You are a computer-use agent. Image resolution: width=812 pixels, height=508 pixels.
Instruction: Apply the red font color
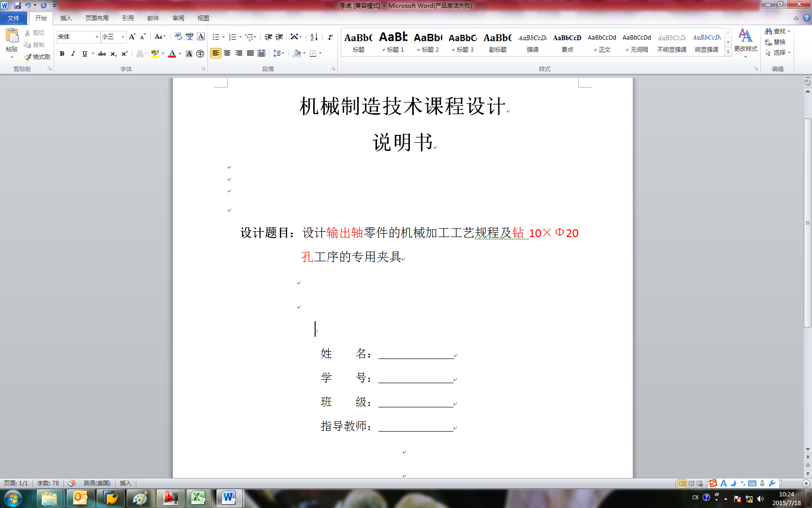pyautogui.click(x=172, y=54)
